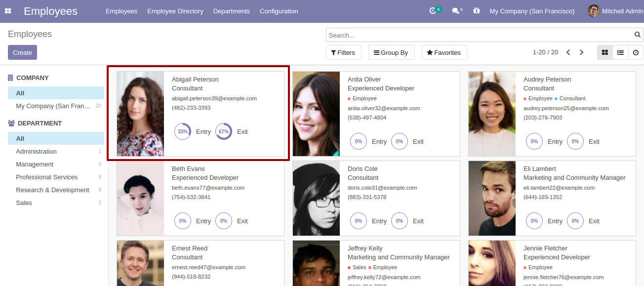
Task: Click Beth Evans's photo
Action: pyautogui.click(x=140, y=198)
